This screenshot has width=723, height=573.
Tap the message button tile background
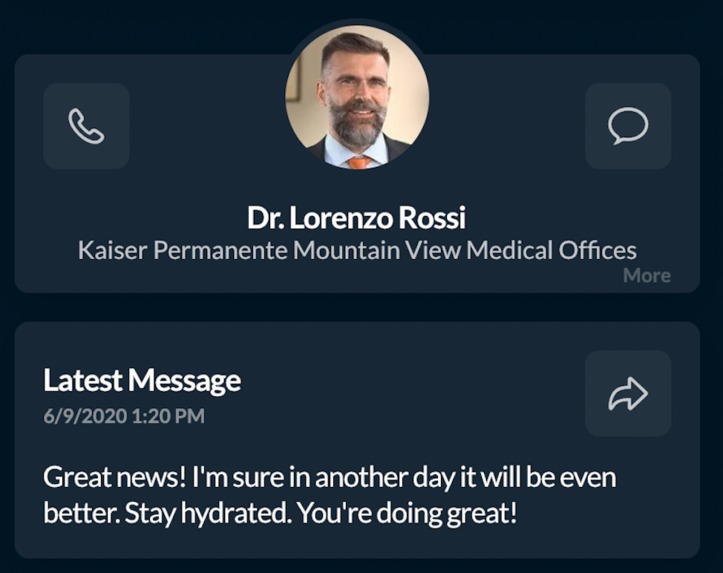point(628,126)
